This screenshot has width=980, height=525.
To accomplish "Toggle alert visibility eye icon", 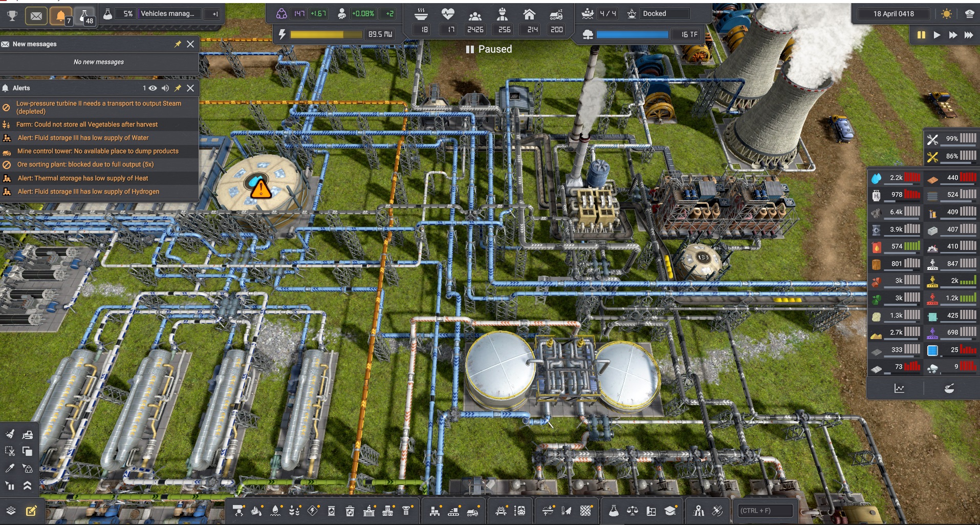I will coord(153,88).
